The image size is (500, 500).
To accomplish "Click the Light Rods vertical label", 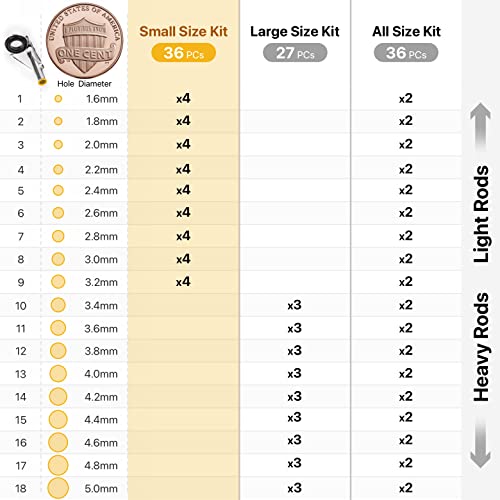I will coord(481,214).
